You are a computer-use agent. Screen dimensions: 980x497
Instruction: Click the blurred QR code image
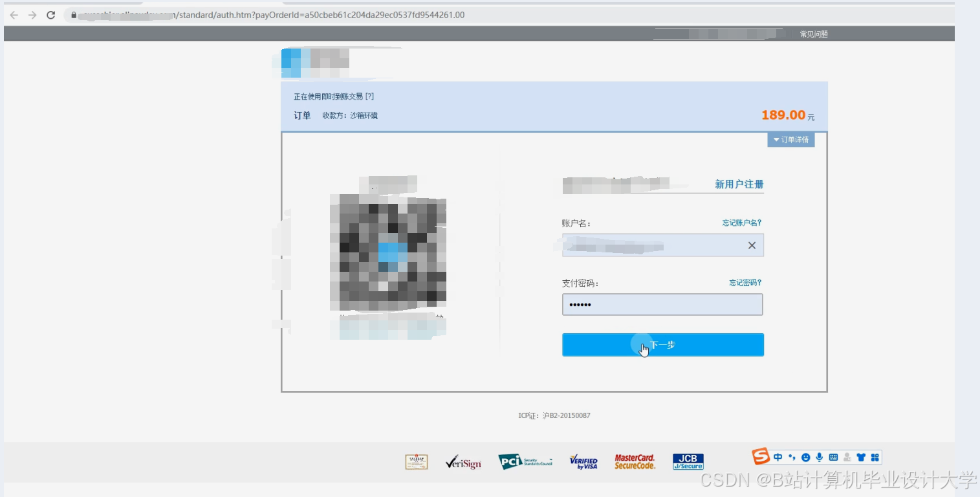coord(388,252)
